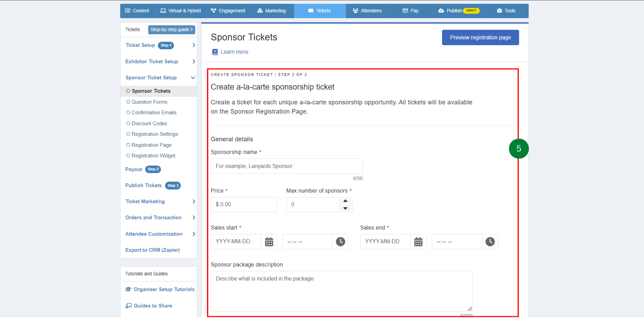Collapse the Sponsor Ticket Setup section
This screenshot has width=644, height=322.
click(193, 77)
